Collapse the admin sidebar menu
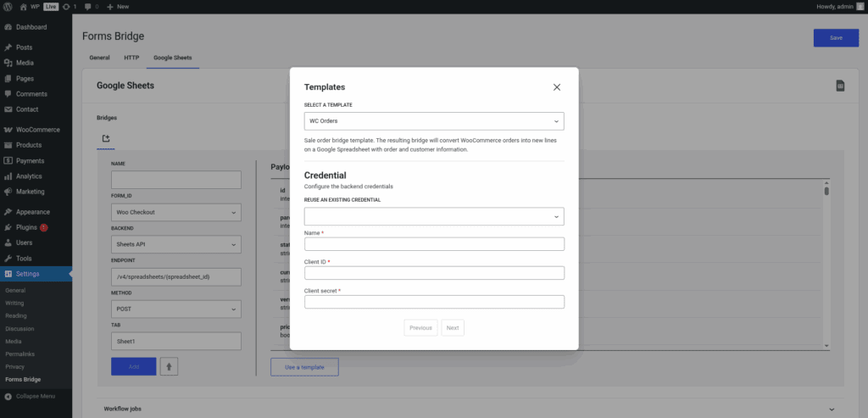The height and width of the screenshot is (418, 868). tap(31, 397)
